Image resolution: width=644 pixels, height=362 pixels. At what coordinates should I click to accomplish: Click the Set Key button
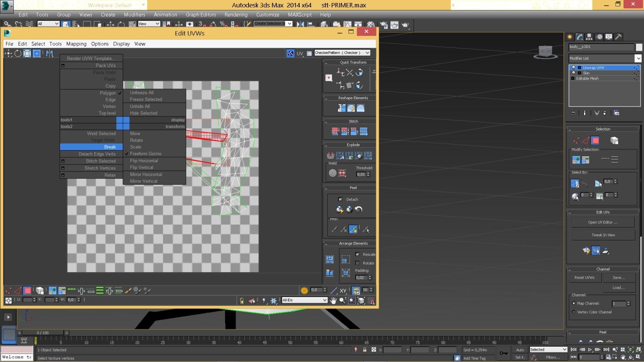(x=520, y=357)
